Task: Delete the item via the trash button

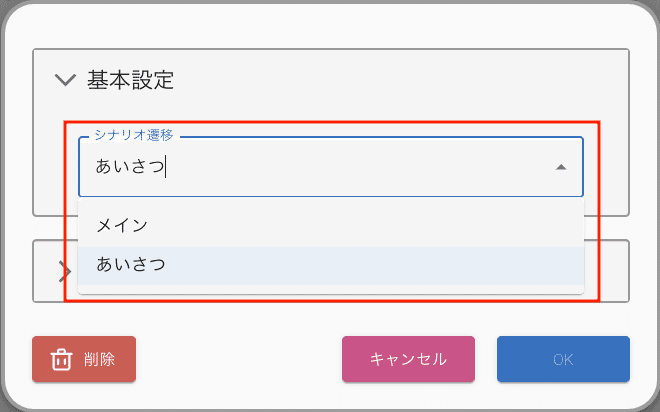Action: tap(84, 359)
